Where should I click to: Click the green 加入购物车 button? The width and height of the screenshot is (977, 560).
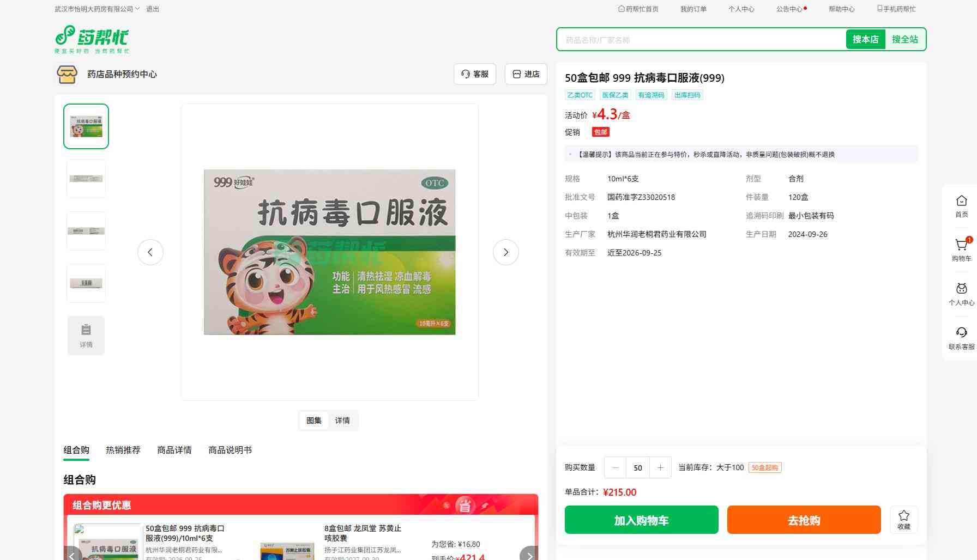pos(641,520)
